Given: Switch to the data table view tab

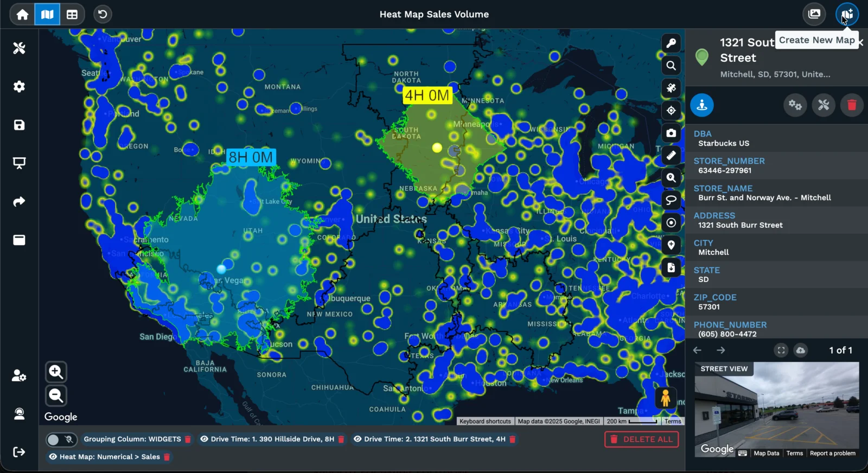Looking at the screenshot, I should [72, 15].
